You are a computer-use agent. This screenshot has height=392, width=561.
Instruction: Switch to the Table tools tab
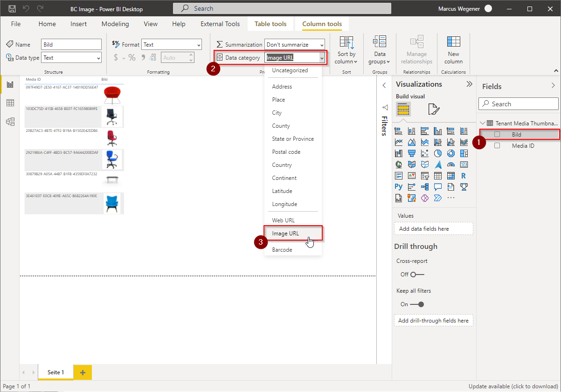(x=270, y=24)
